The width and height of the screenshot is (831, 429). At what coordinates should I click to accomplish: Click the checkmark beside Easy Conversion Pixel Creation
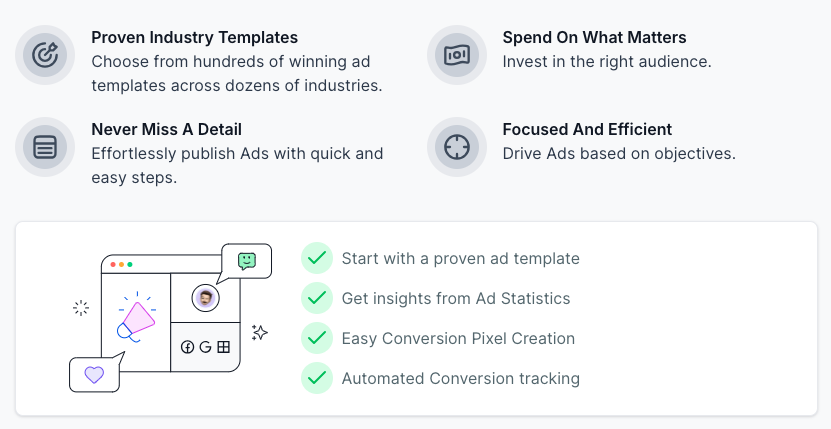click(317, 338)
